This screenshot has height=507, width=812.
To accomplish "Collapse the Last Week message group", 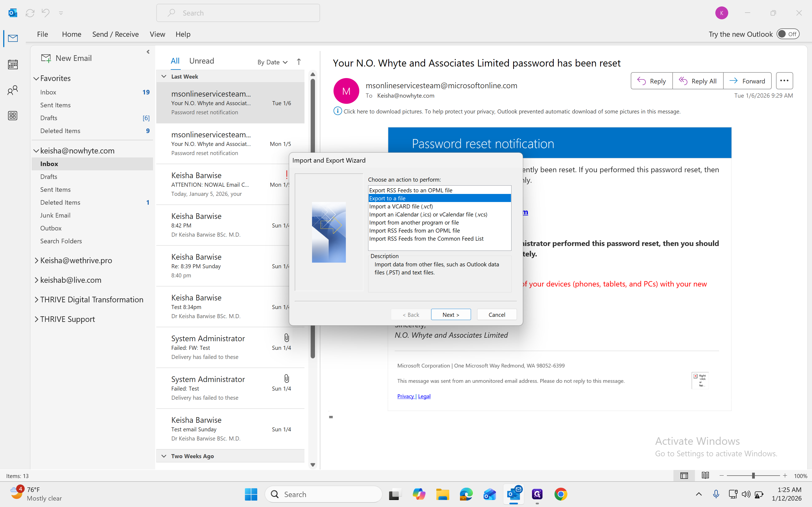I will pyautogui.click(x=164, y=76).
